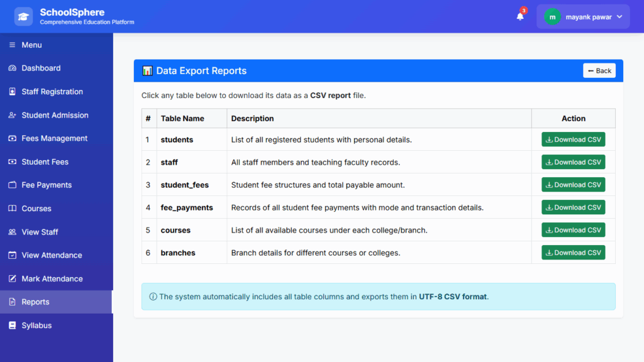The height and width of the screenshot is (362, 644).
Task: Go to View Attendance page
Action: click(52, 255)
